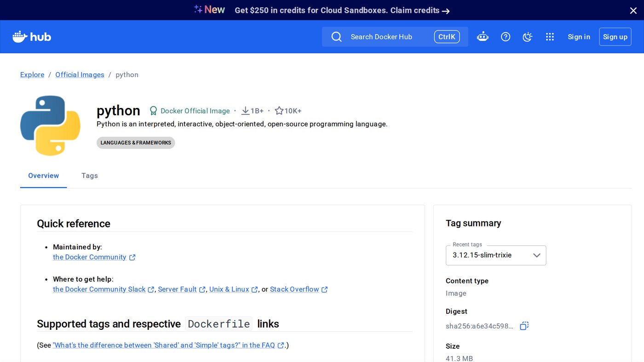The width and height of the screenshot is (644, 362).
Task: Switch to the Tags tab
Action: click(90, 175)
